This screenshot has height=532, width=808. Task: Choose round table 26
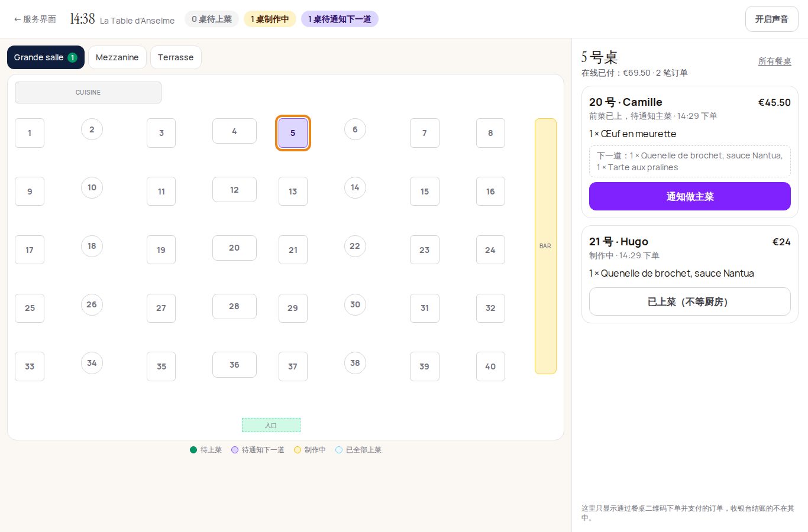coord(92,304)
